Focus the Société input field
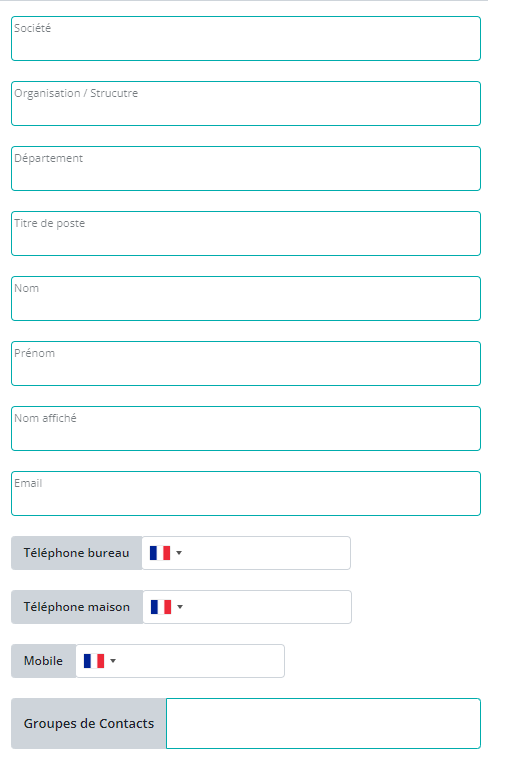 pyautogui.click(x=246, y=38)
